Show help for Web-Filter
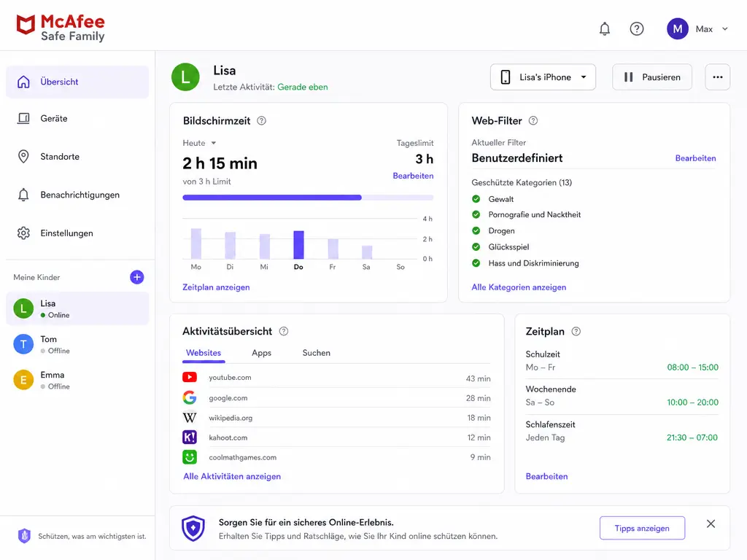 (533, 121)
